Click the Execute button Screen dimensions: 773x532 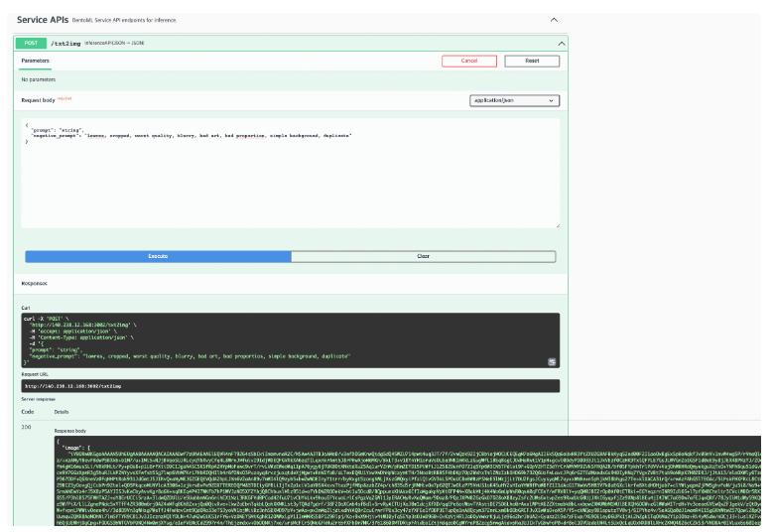(x=158, y=256)
